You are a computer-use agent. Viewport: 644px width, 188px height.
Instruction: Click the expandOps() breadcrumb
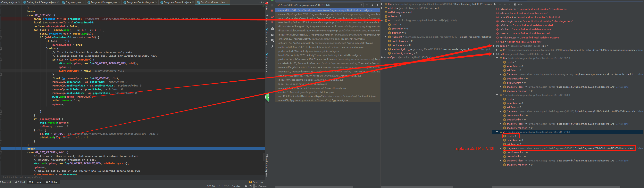[35, 177]
